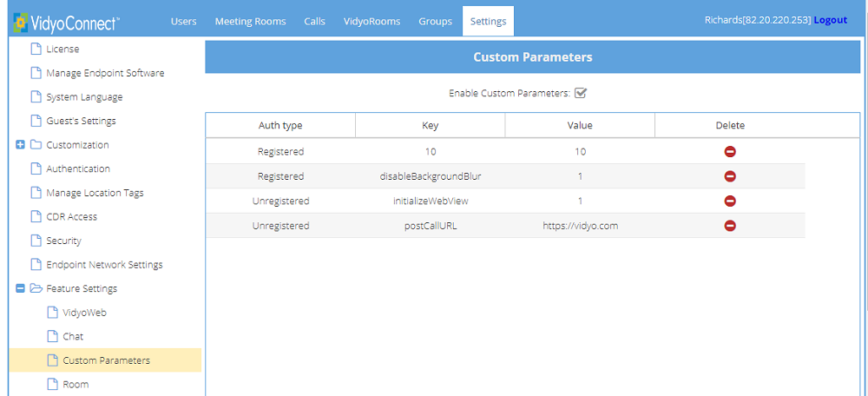The image size is (868, 396).
Task: Open Manage Endpoint Software settings
Action: point(104,73)
